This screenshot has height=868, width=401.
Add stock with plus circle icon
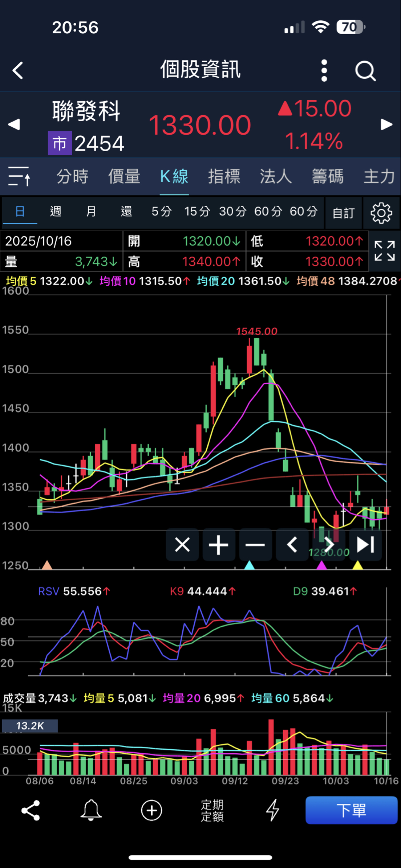[151, 810]
